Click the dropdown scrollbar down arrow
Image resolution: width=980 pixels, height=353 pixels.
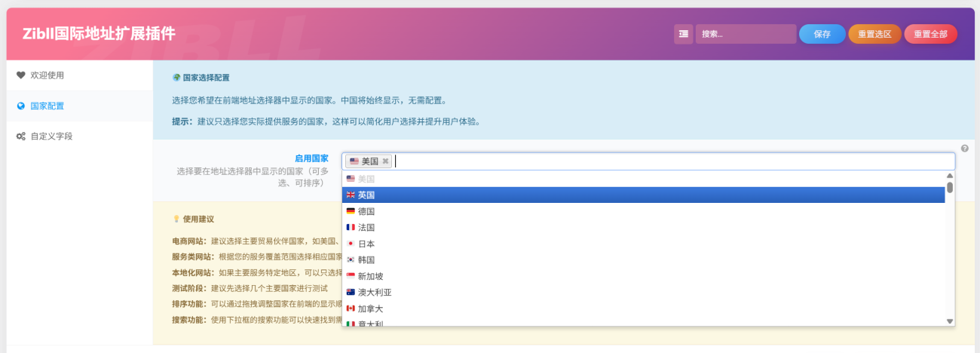tap(950, 321)
